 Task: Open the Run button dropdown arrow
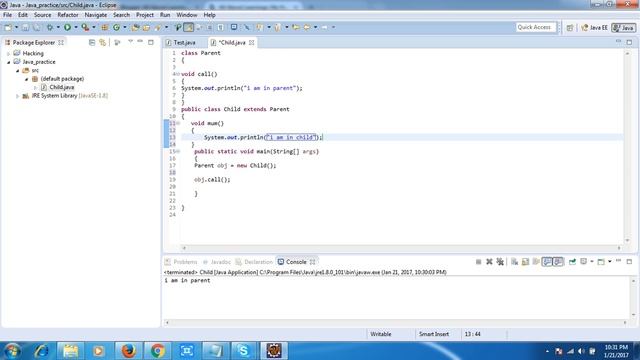(76, 27)
